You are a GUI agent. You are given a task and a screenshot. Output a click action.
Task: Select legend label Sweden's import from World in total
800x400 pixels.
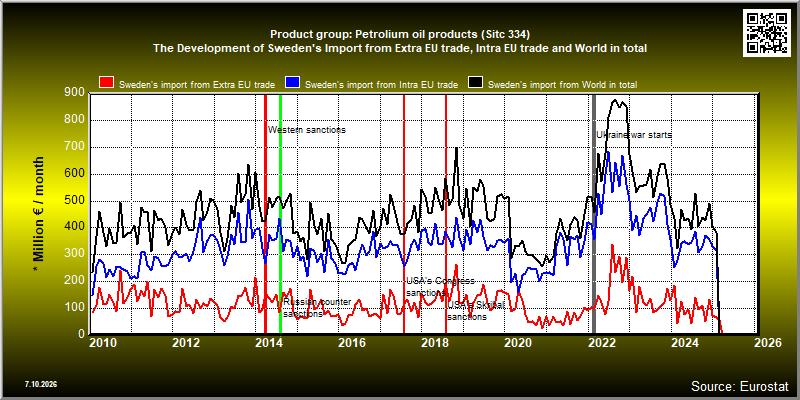point(562,85)
